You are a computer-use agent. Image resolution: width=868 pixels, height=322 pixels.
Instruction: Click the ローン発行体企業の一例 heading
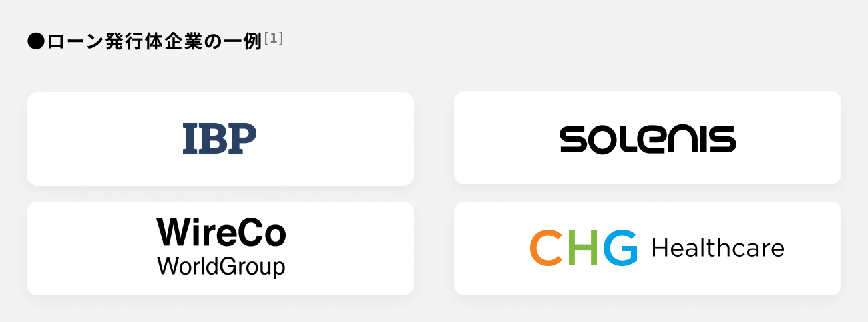tap(154, 41)
